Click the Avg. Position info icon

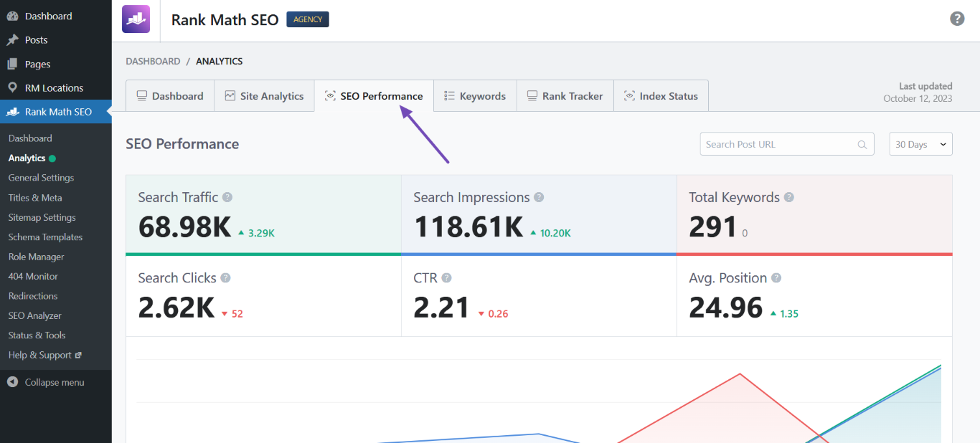[x=776, y=278]
